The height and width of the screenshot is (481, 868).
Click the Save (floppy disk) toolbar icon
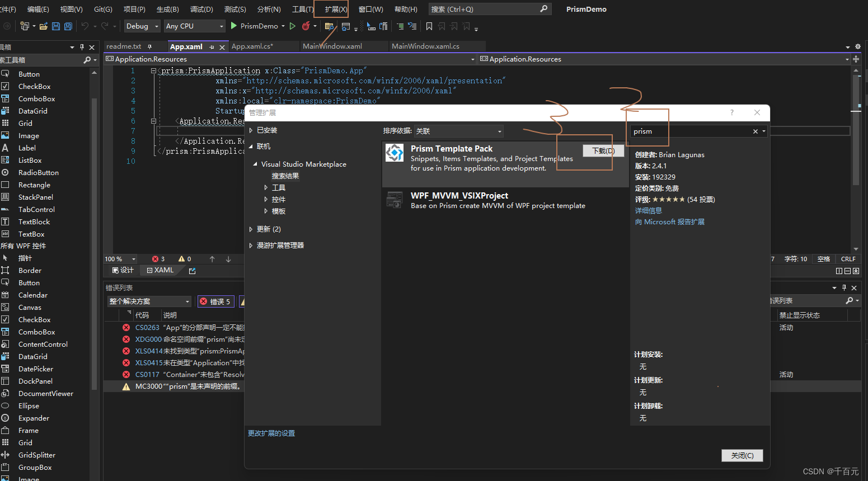click(x=55, y=26)
